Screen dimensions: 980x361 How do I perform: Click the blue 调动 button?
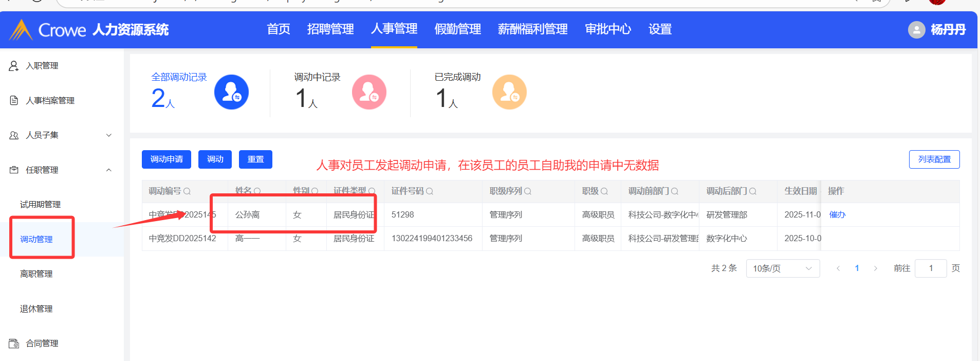pyautogui.click(x=215, y=159)
